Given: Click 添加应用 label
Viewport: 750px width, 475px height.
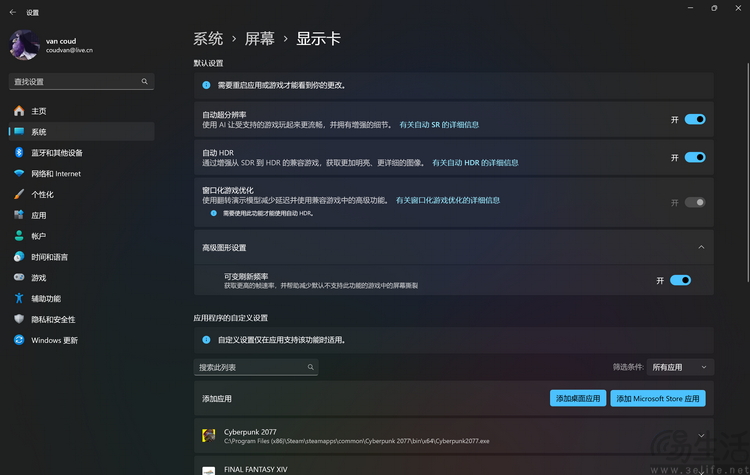Looking at the screenshot, I should (x=217, y=398).
